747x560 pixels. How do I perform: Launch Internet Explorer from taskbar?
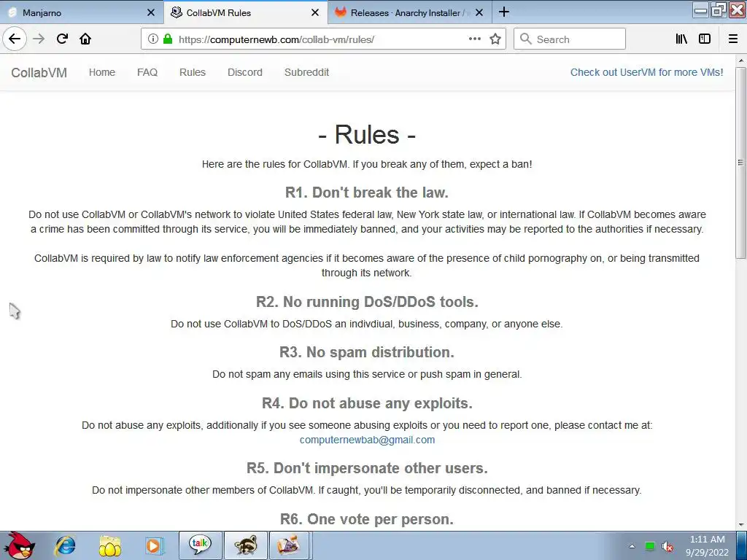pos(65,545)
